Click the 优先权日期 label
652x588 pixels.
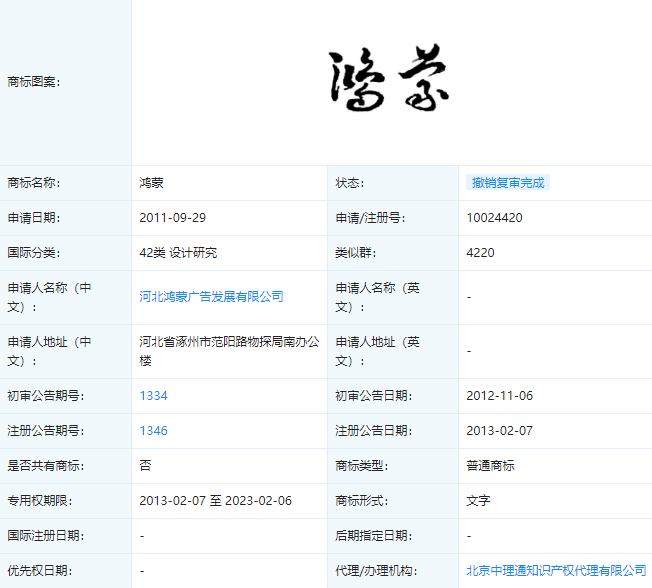click(40, 570)
